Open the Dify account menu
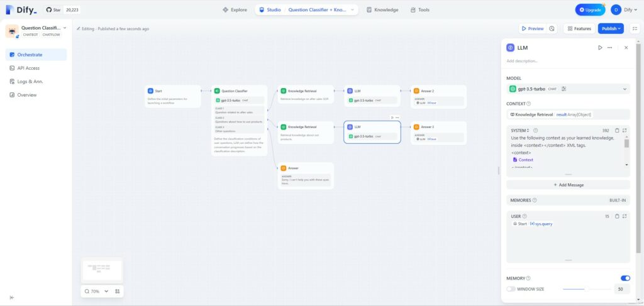Image resolution: width=644 pixels, height=306 pixels. click(x=625, y=10)
